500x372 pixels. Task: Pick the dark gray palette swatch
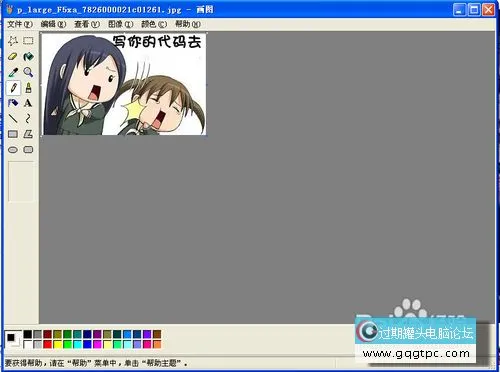click(x=38, y=334)
